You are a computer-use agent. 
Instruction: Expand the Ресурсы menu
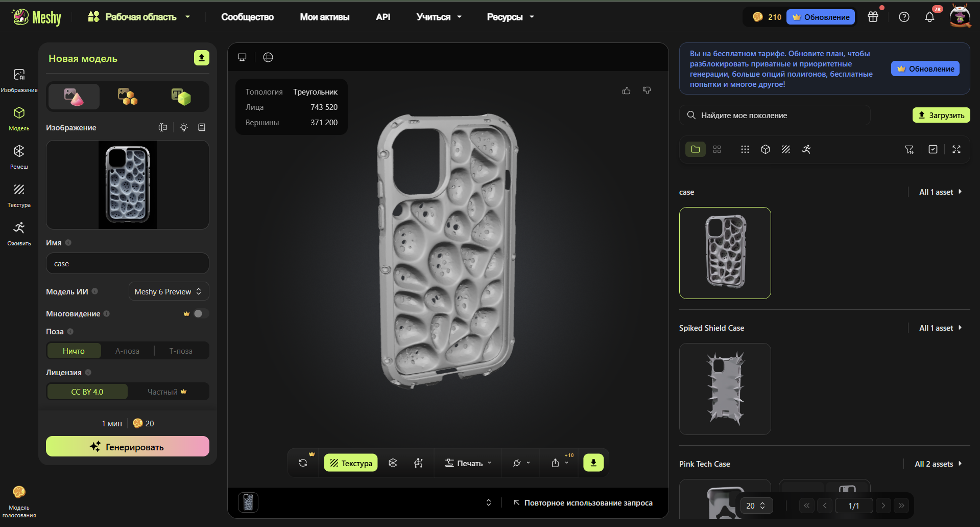pos(511,17)
